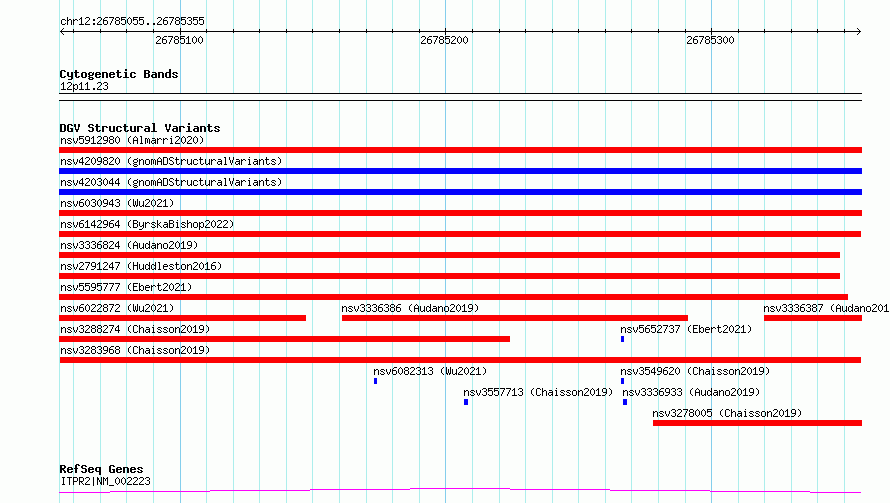Open nsv3557713 (Chaisson2019) variant label
This screenshot has width=890, height=503.
(538, 392)
